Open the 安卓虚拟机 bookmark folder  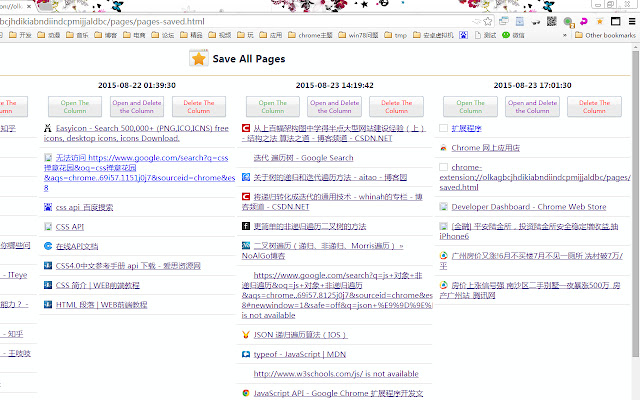click(x=433, y=35)
